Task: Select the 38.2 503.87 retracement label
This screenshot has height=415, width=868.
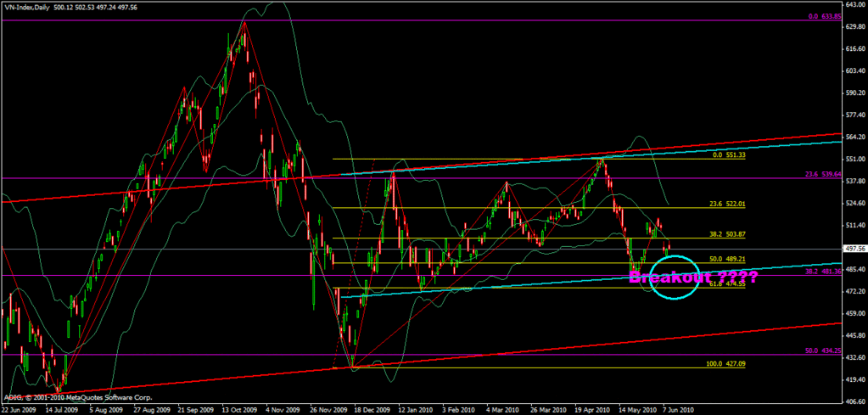Action: click(726, 233)
